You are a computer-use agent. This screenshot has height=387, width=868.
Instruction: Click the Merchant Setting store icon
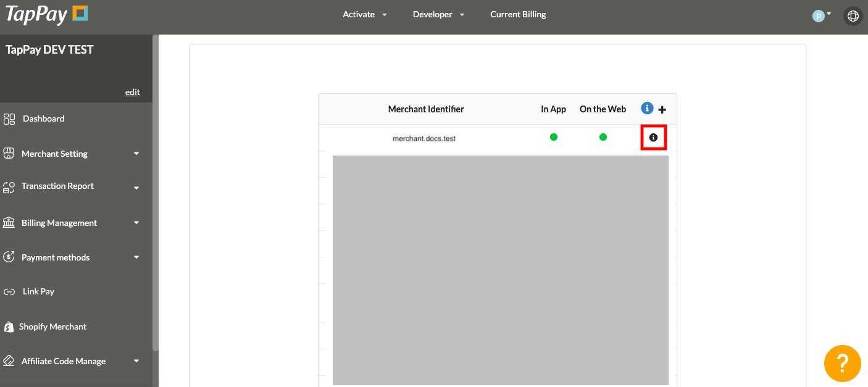9,153
